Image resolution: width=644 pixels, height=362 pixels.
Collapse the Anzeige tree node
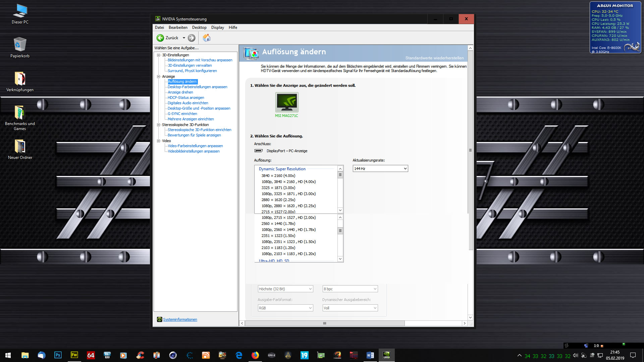pyautogui.click(x=159, y=76)
